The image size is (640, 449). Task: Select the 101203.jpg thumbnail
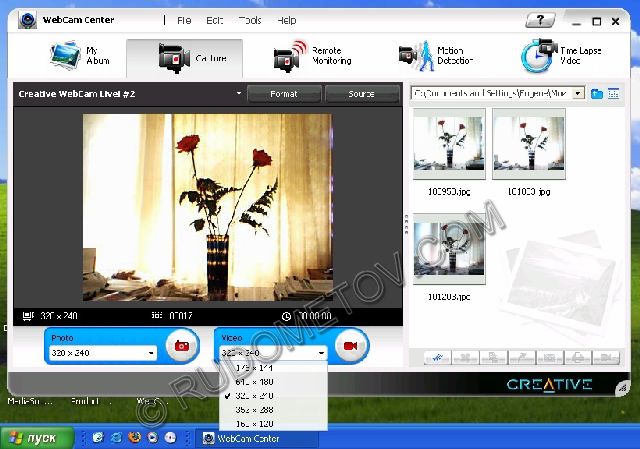click(x=449, y=249)
